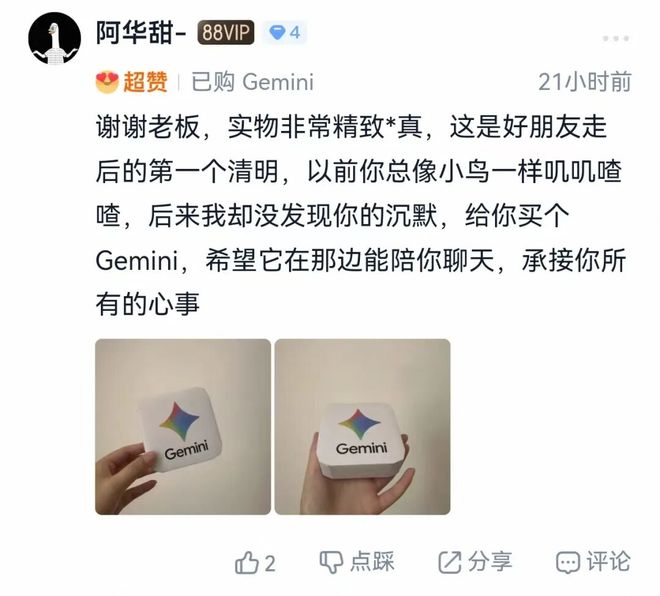Viewport: 660px width, 596px height.
Task: Tap the share arrow icon
Action: coord(450,562)
